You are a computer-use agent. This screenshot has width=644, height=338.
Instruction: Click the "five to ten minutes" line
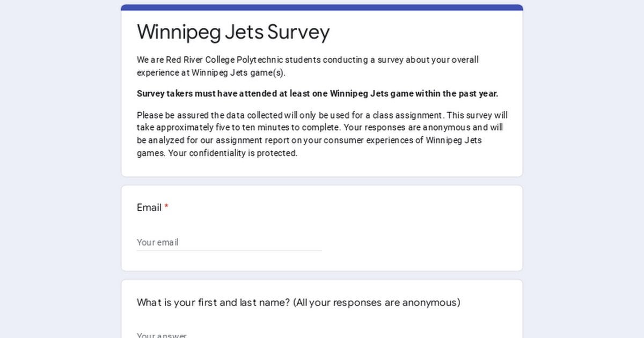(319, 128)
